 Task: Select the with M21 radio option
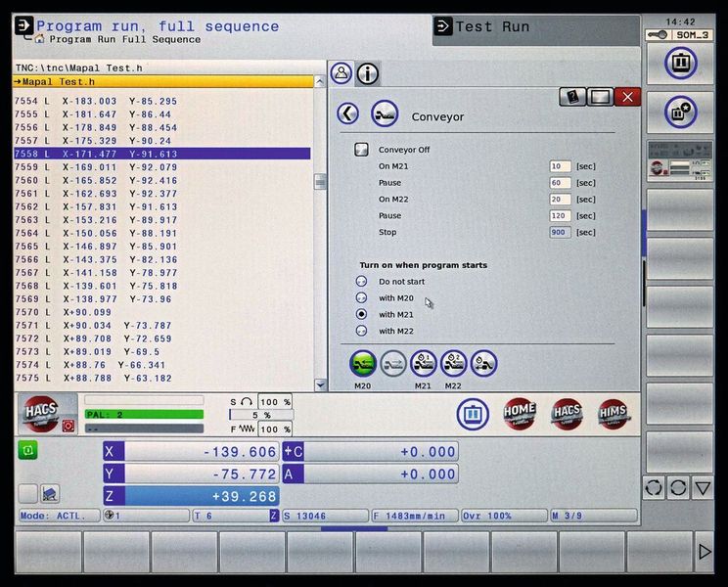(x=361, y=314)
